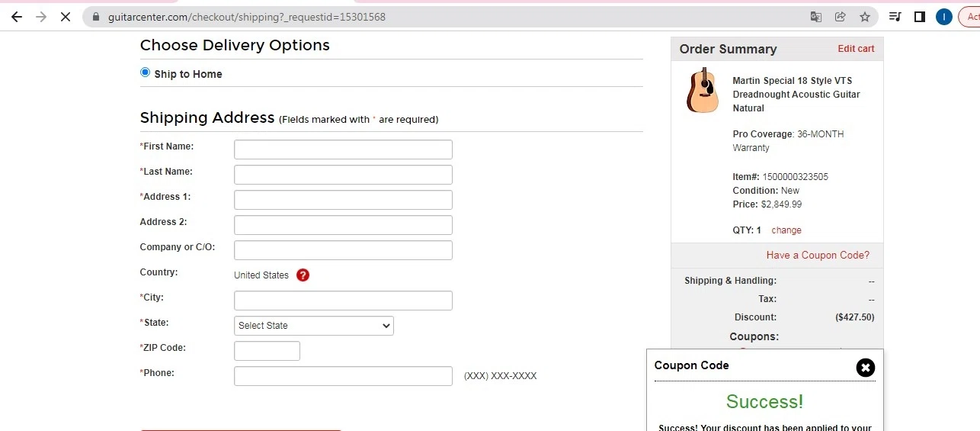Click the Shipping & Handling label
This screenshot has width=980, height=431.
730,281
